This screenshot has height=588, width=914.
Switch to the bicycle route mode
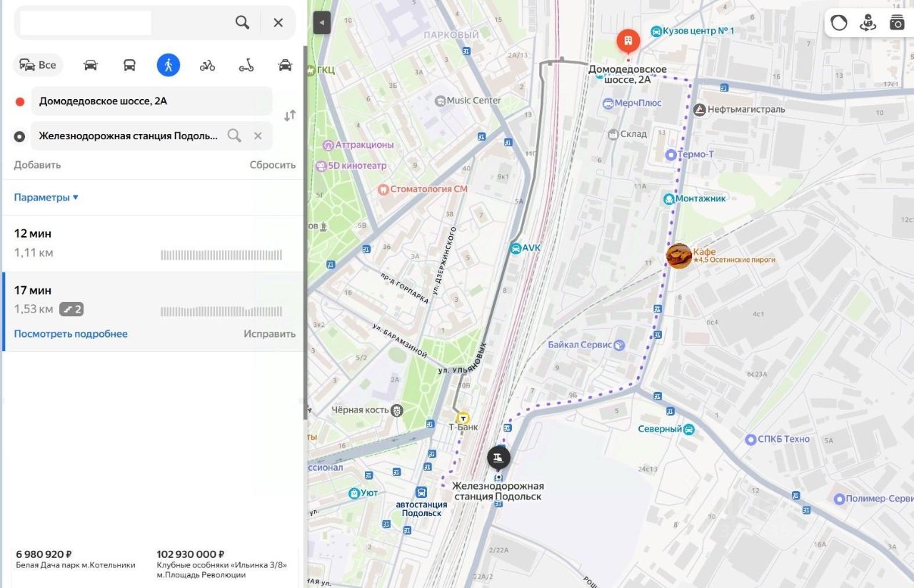click(207, 65)
